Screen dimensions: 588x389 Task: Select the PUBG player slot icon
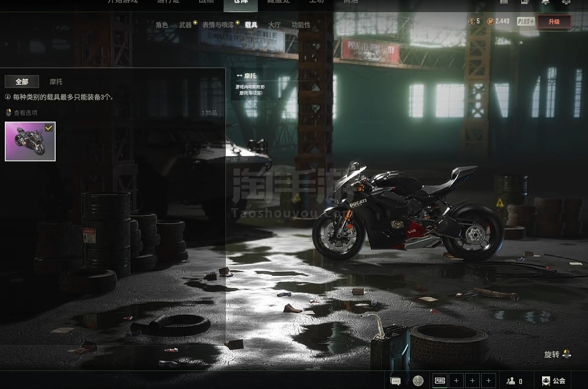(x=440, y=381)
